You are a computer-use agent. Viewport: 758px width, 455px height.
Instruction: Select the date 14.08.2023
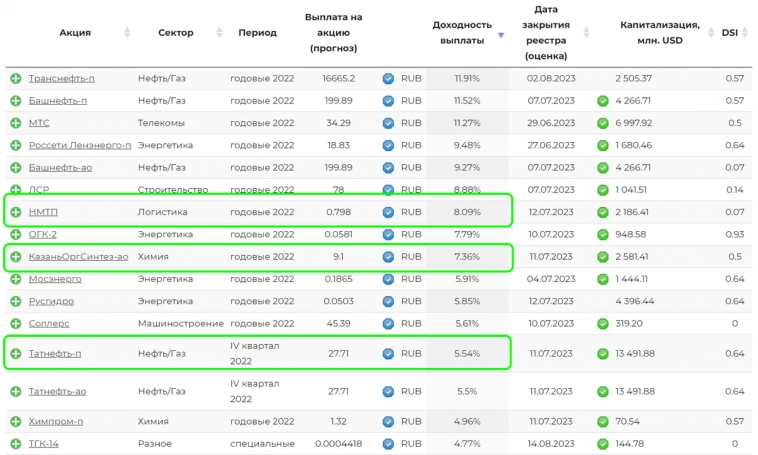pyautogui.click(x=551, y=444)
